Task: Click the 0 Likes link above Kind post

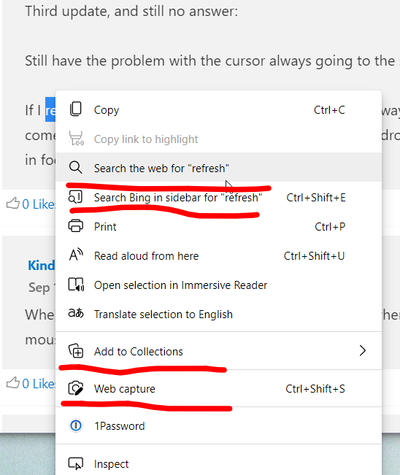Action: [x=38, y=204]
